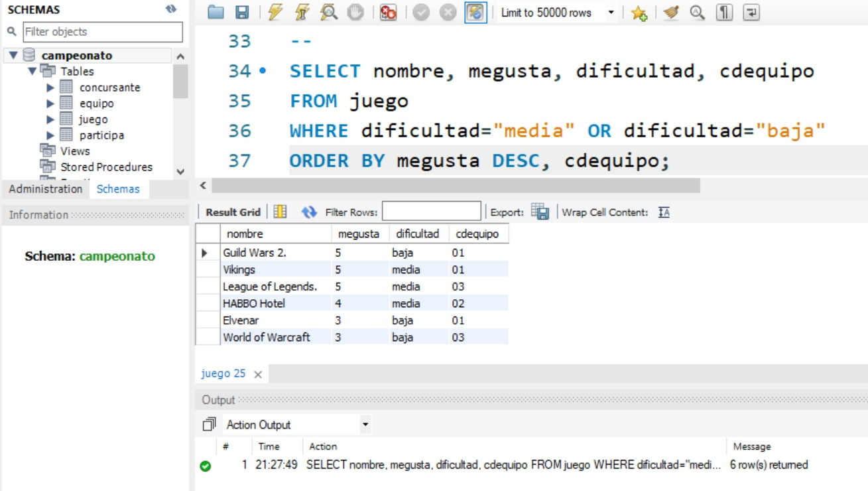
Task: Toggle the result grid form view icon
Action: click(280, 212)
